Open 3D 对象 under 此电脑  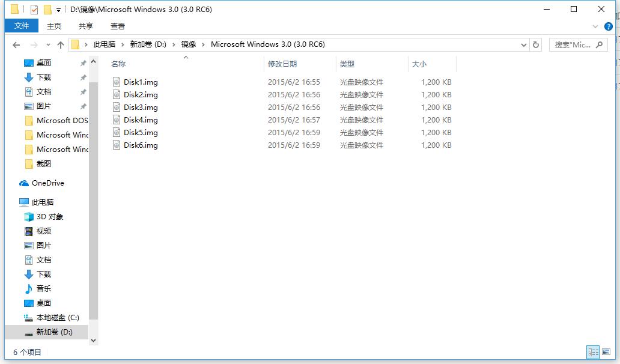coord(50,217)
